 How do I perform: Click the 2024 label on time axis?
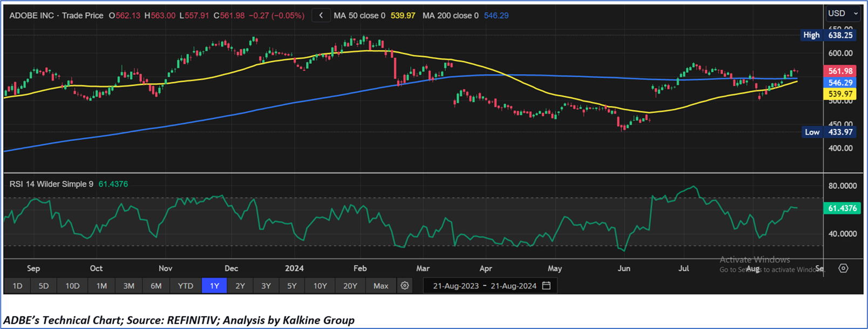tap(294, 268)
